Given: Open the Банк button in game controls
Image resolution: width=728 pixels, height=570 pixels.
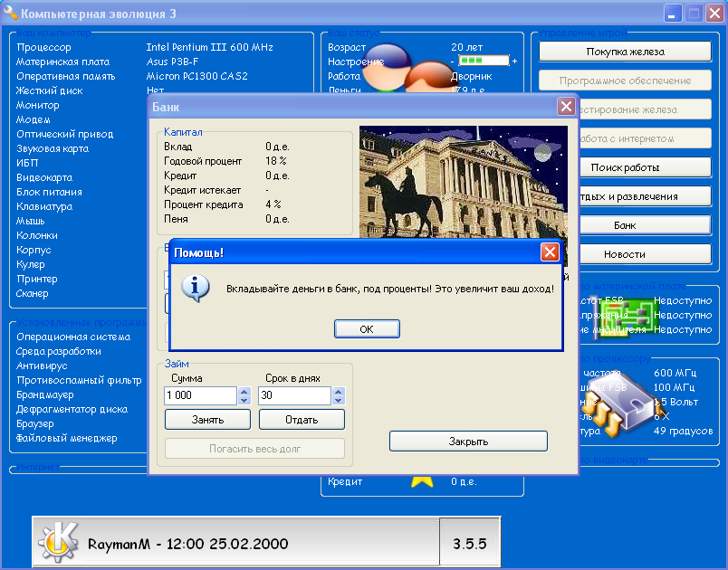Looking at the screenshot, I should coord(646,225).
